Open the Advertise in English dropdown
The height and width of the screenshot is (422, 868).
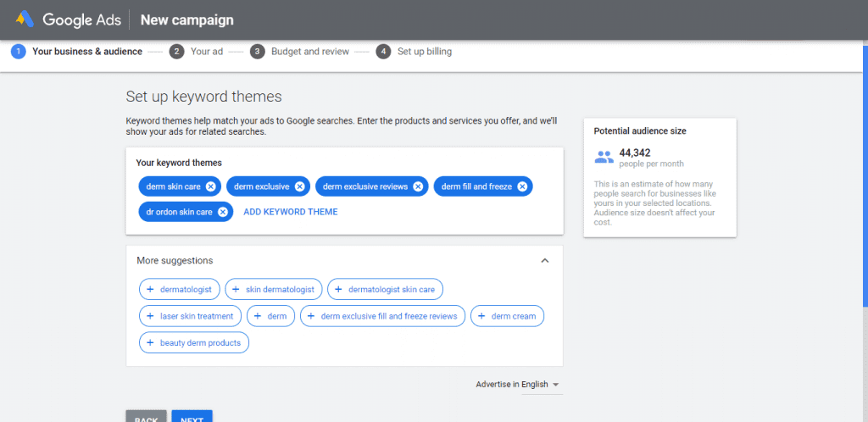[518, 385]
